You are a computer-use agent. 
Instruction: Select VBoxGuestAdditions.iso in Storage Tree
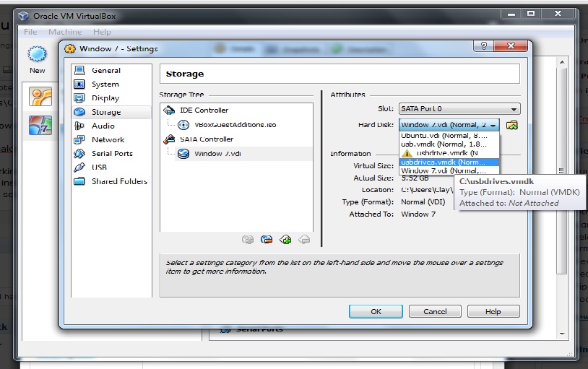point(235,125)
